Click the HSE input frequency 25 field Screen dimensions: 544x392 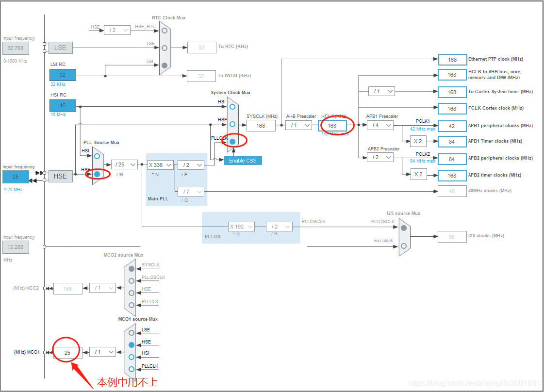pyautogui.click(x=16, y=177)
